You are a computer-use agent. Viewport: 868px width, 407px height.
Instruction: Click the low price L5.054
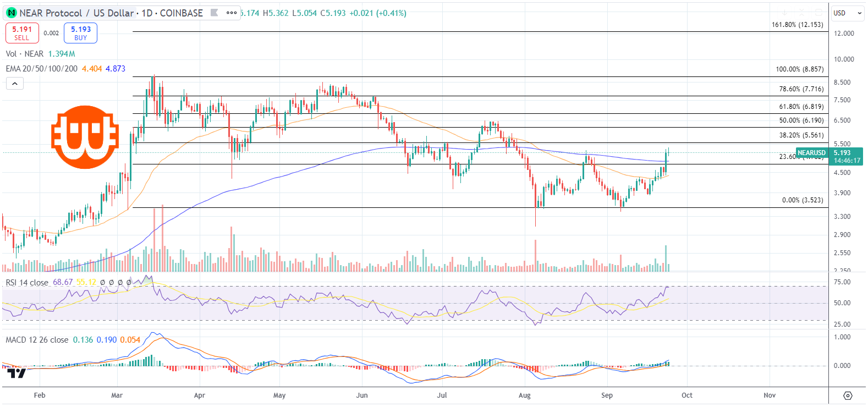point(304,13)
